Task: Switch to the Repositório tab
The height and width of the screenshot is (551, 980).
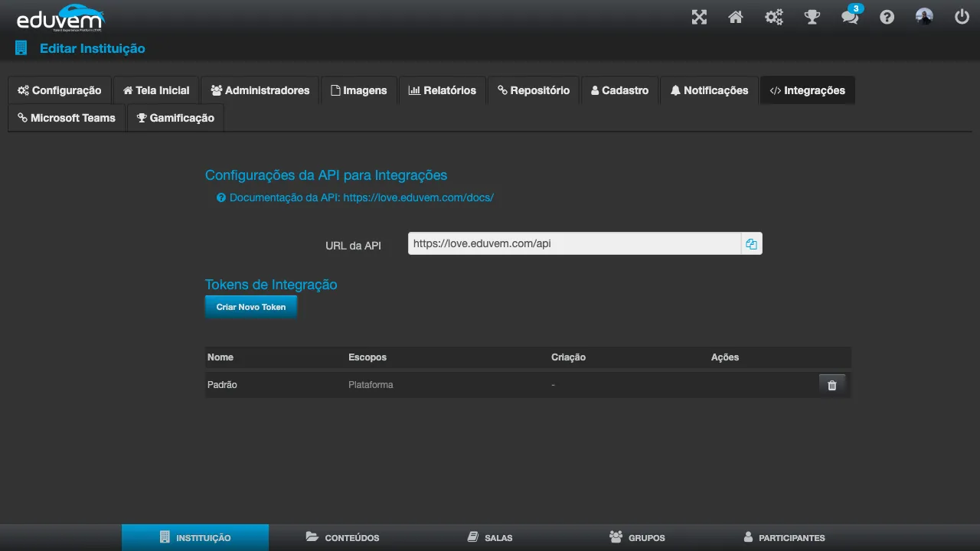Action: point(534,90)
